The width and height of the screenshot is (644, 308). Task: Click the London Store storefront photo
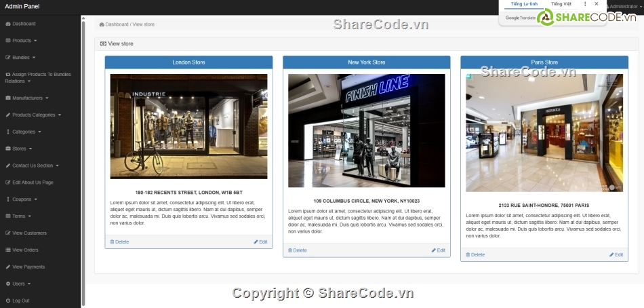(188, 126)
